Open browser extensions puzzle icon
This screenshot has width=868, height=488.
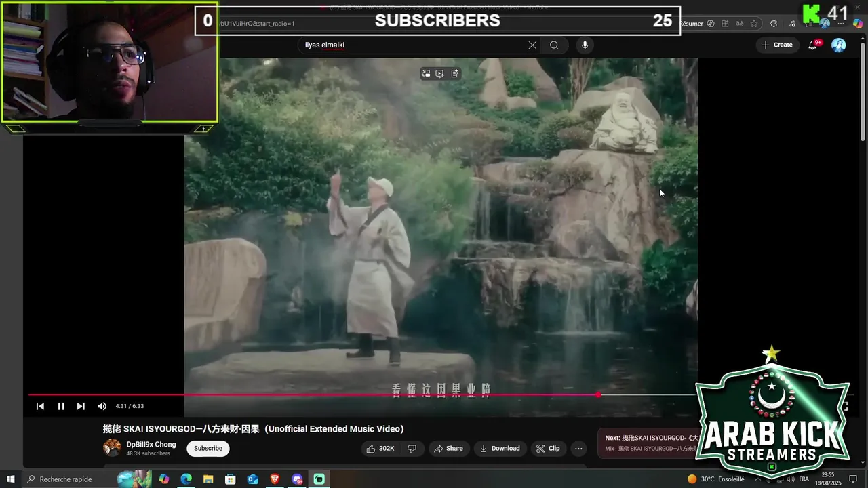click(x=774, y=23)
